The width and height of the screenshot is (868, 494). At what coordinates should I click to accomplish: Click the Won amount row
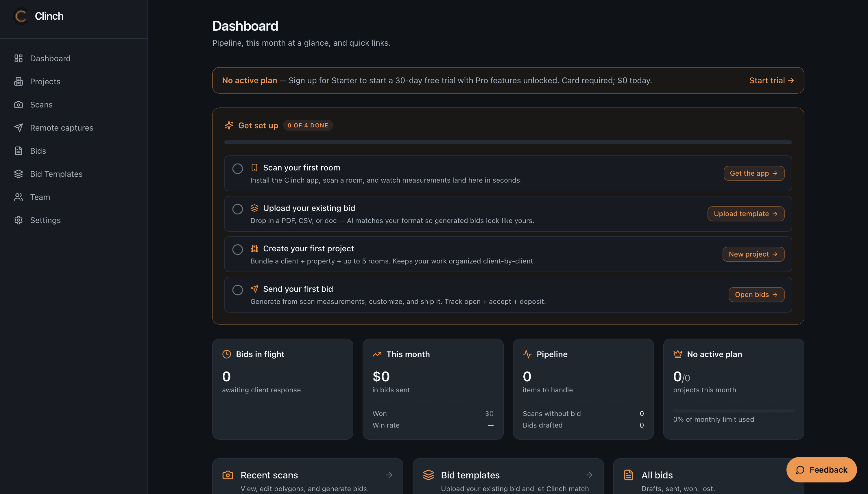point(433,414)
